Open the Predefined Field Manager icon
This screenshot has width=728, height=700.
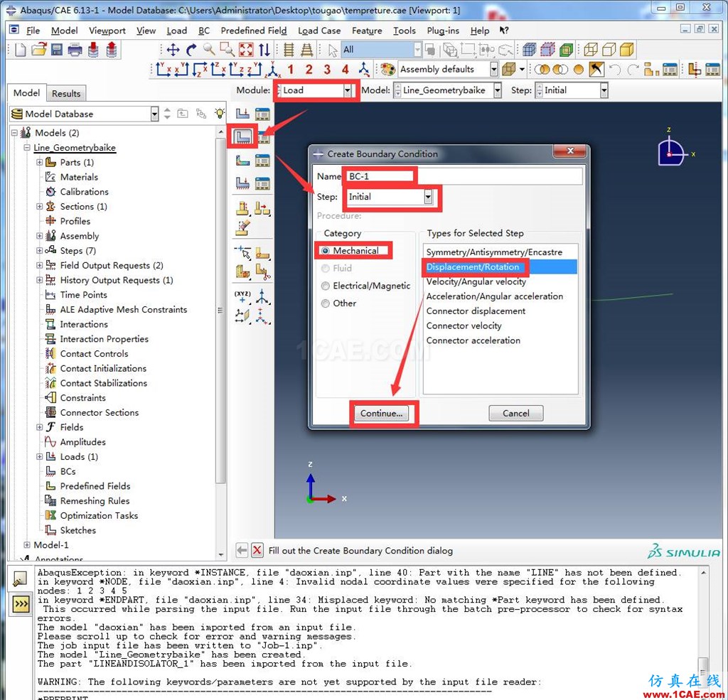tap(262, 161)
